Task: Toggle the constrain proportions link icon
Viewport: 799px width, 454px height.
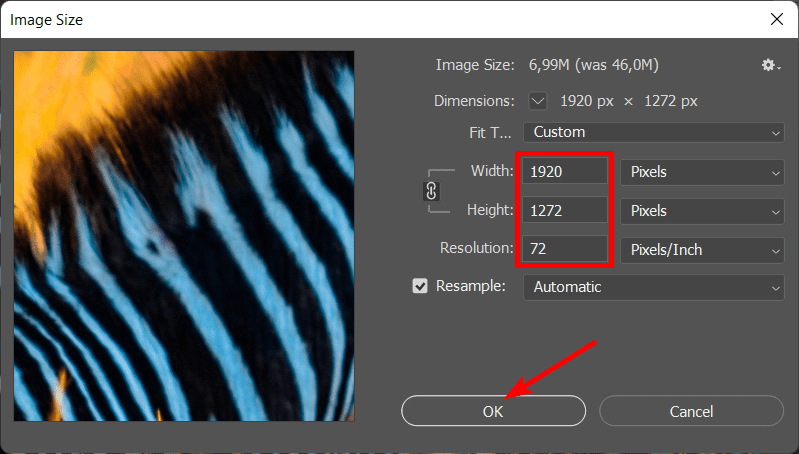Action: pyautogui.click(x=431, y=192)
